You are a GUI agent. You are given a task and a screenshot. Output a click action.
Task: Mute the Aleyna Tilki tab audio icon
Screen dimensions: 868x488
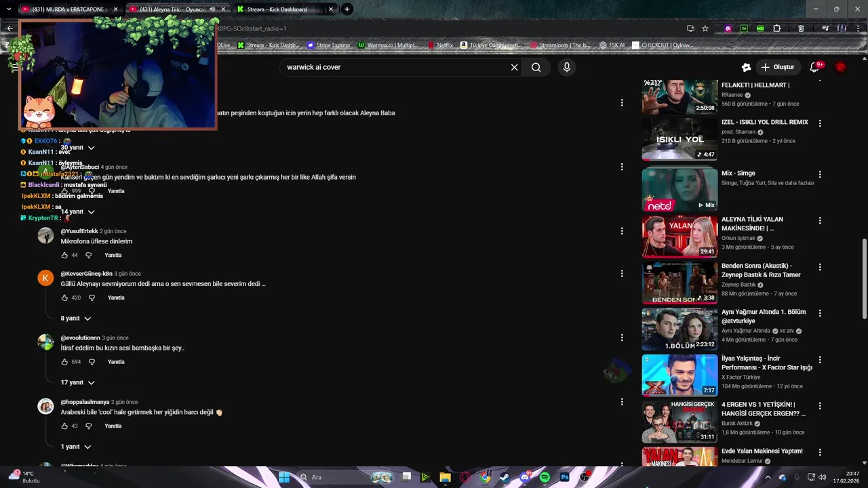click(212, 9)
